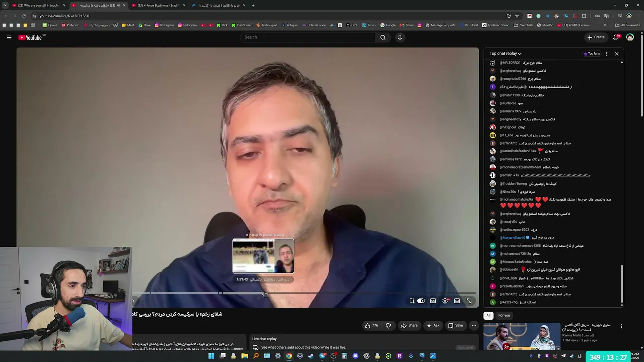Switch player to theater mode
The width and height of the screenshot is (644, 362).
457,301
